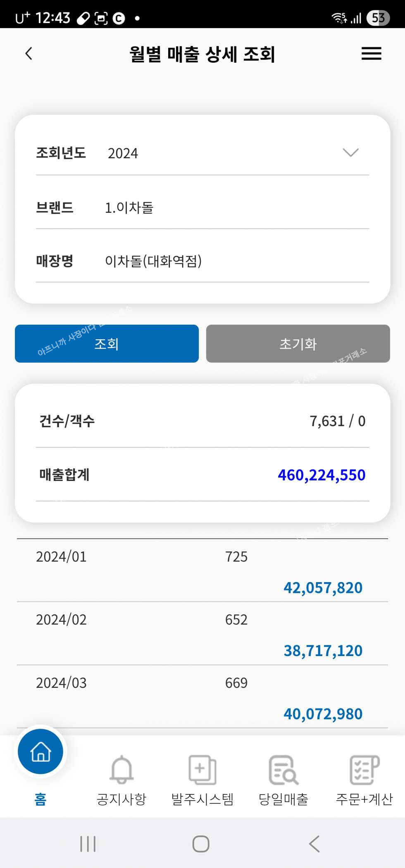
Task: Select 매장명 field 이차돌(대화역점)
Action: pyautogui.click(x=153, y=261)
